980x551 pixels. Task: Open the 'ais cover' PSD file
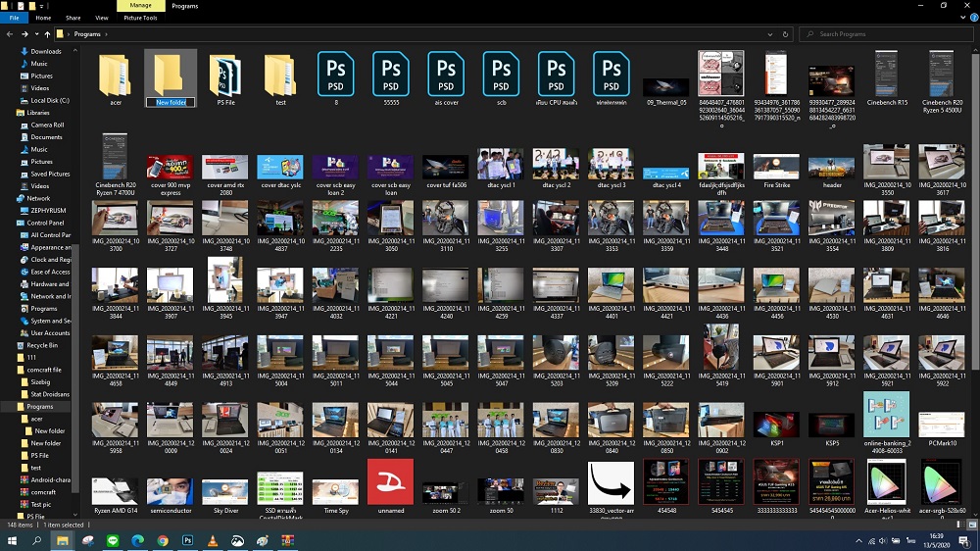446,74
